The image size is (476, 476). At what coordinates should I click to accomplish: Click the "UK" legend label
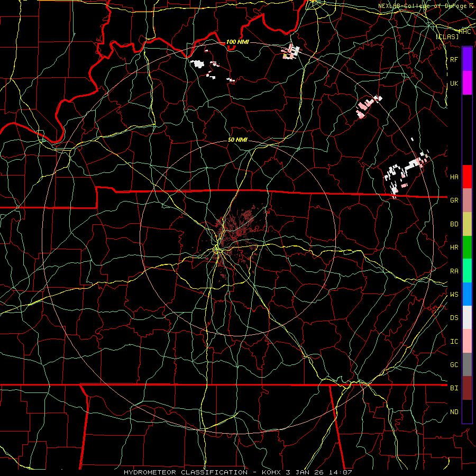point(454,83)
